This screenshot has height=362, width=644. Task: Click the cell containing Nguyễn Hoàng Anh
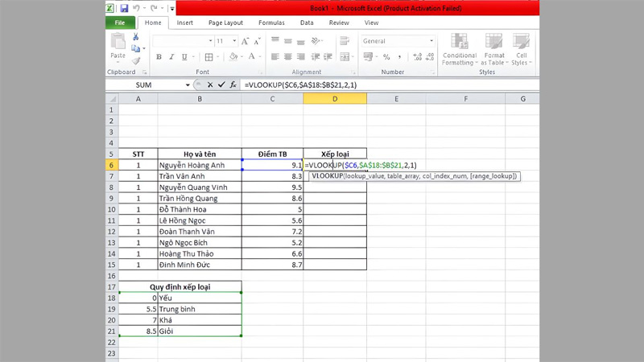(200, 165)
